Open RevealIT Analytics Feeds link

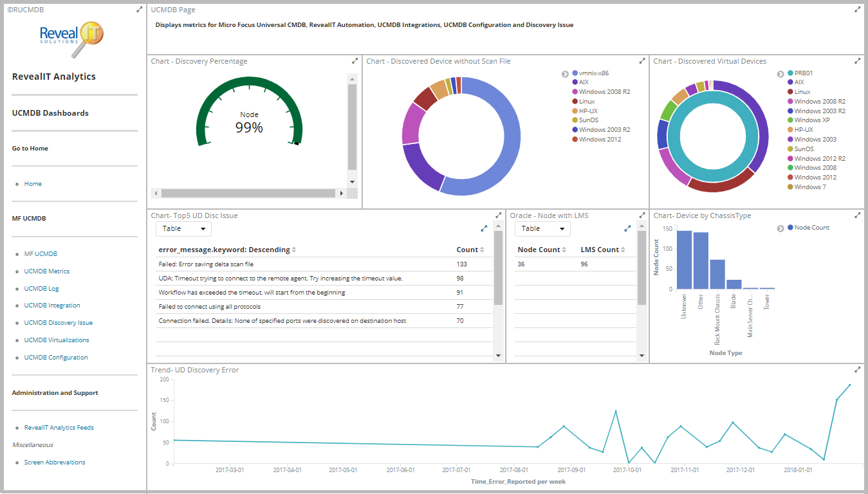(x=59, y=428)
